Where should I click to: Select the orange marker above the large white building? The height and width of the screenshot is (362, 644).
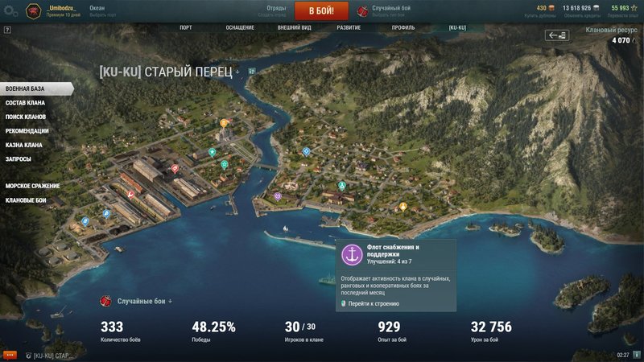pyautogui.click(x=224, y=123)
